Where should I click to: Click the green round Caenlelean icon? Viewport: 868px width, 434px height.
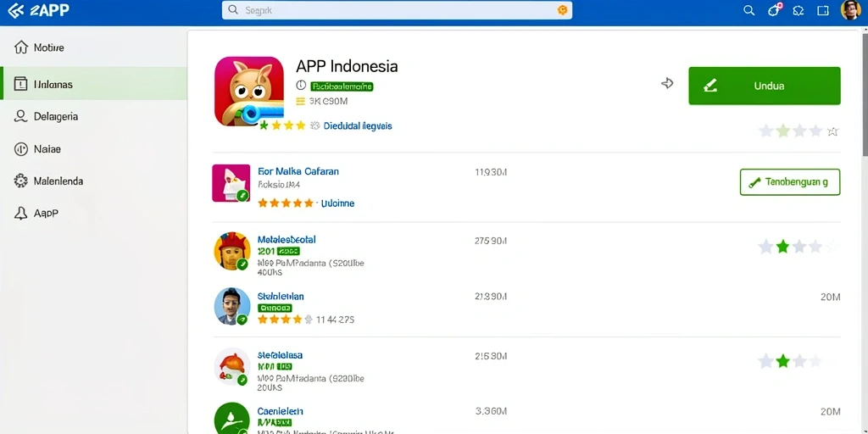pos(232,419)
